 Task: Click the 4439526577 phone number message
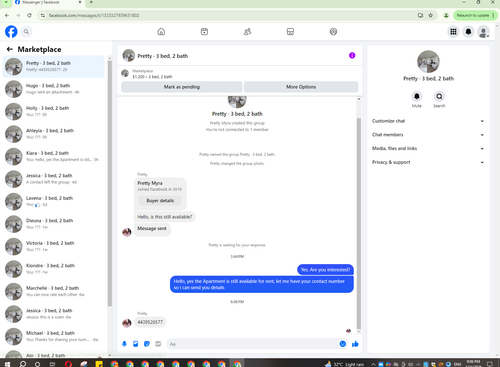pos(150,322)
